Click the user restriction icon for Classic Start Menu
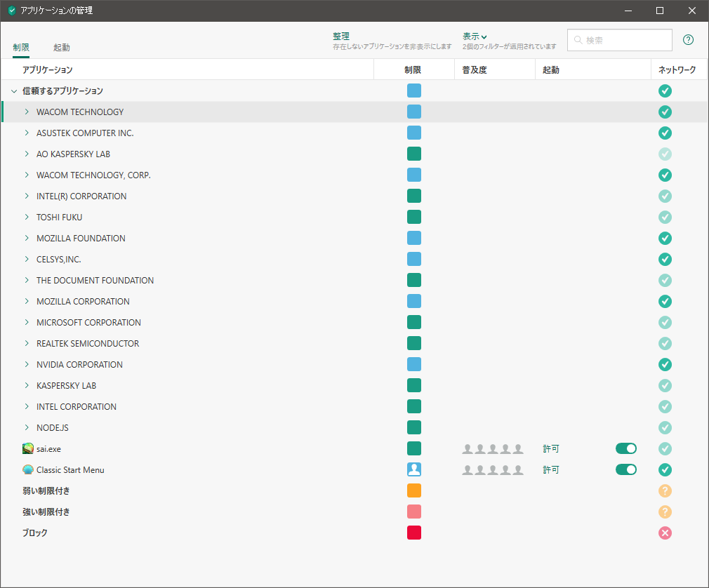The width and height of the screenshot is (709, 588). coord(414,469)
